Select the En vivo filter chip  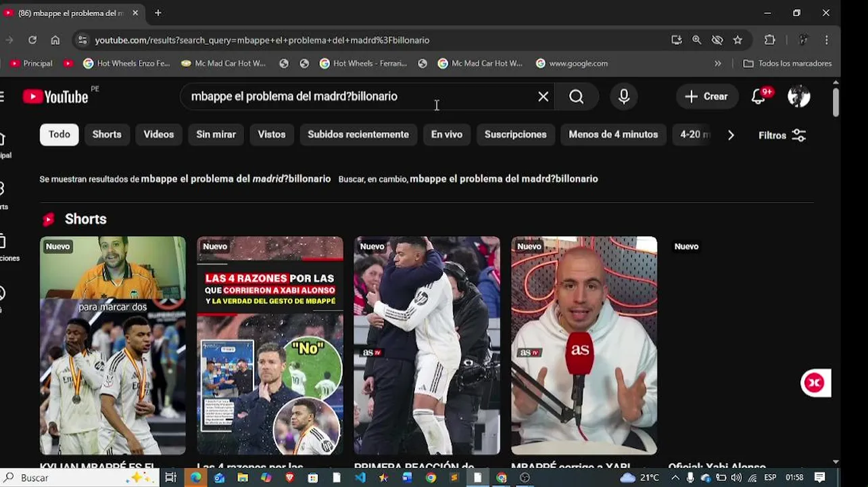(x=447, y=135)
